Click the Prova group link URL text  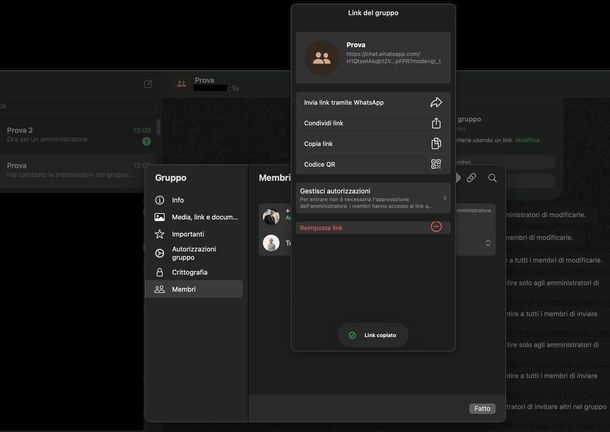[x=393, y=58]
